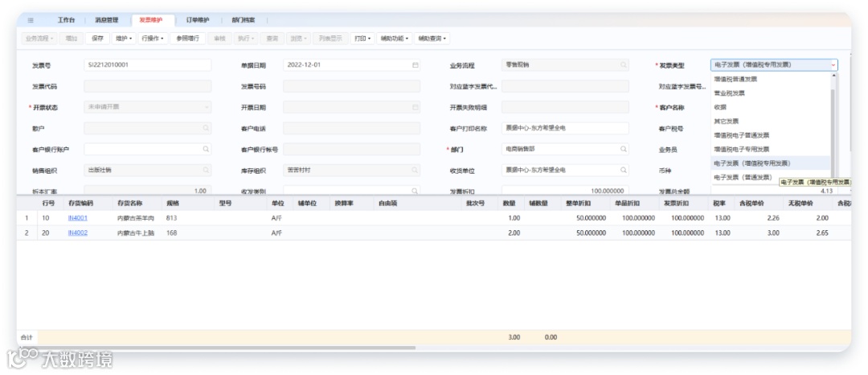Open the inventory code link IN4001
The height and width of the screenshot is (375, 868).
point(77,218)
